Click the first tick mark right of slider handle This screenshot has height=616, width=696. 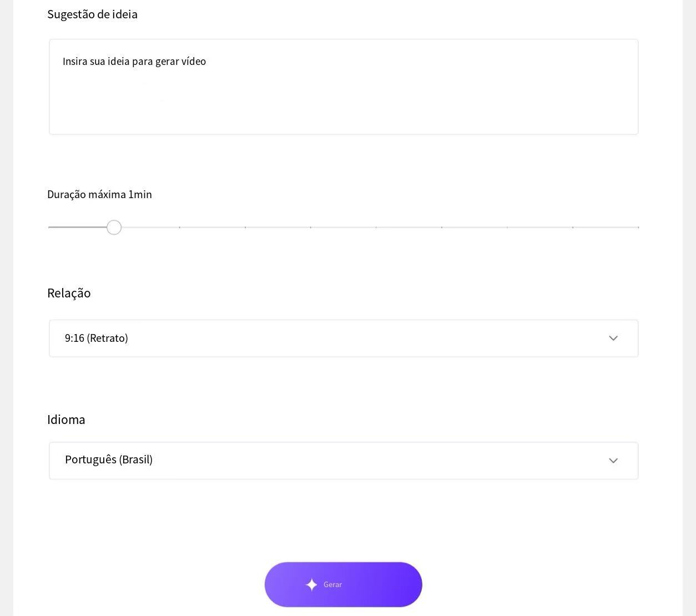(179, 227)
